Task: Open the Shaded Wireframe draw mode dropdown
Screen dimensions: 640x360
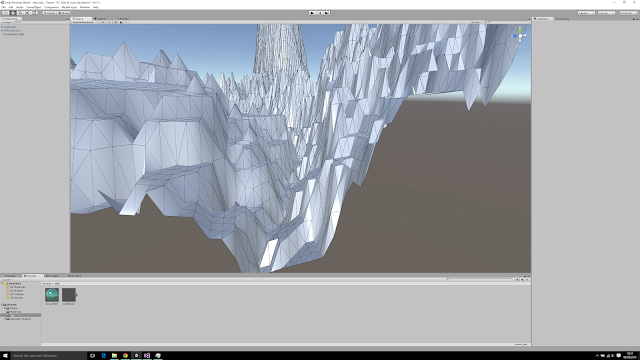Action: point(85,22)
